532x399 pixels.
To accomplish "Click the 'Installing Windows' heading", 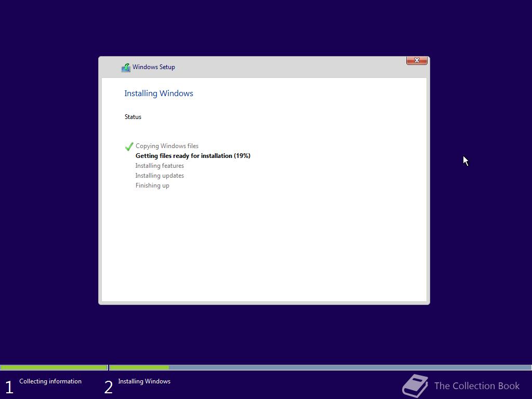I will 158,94.
